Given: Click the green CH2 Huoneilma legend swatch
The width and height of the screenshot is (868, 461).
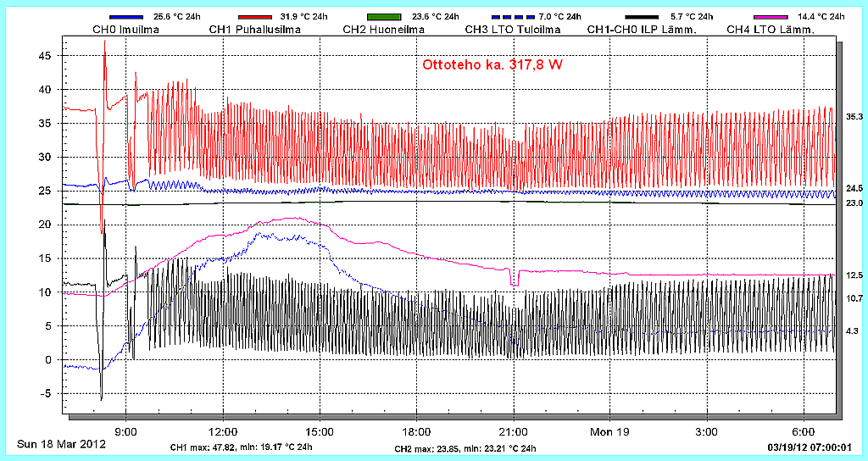Looking at the screenshot, I should (x=384, y=18).
